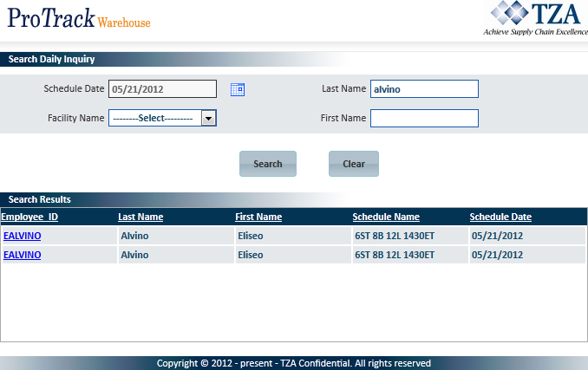Click the ProTrack Warehouse logo

pos(79,19)
